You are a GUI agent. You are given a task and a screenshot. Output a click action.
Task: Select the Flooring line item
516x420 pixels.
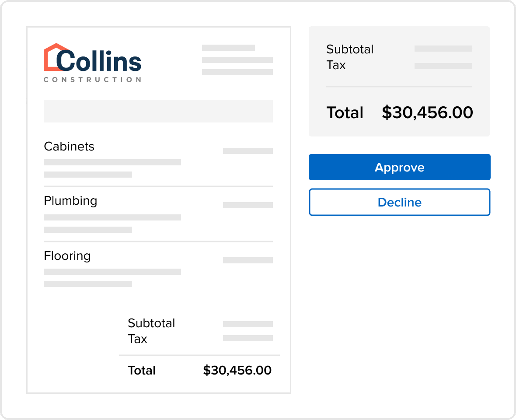[158, 269]
